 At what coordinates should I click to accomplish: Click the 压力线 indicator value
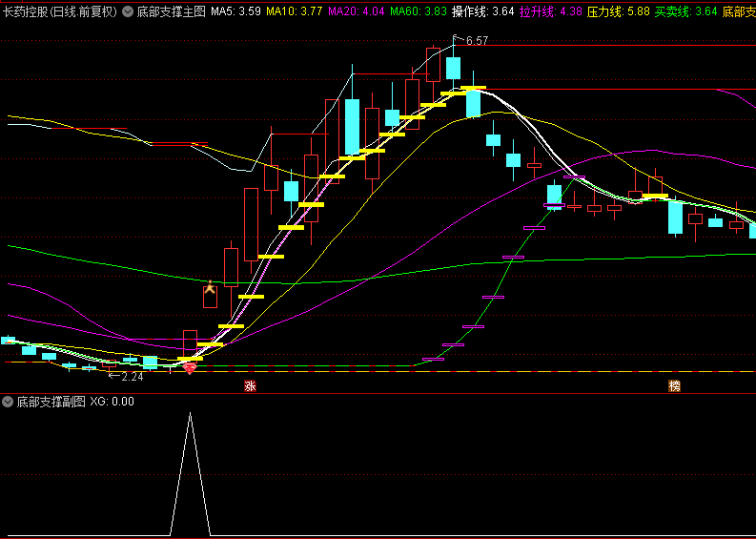(618, 12)
